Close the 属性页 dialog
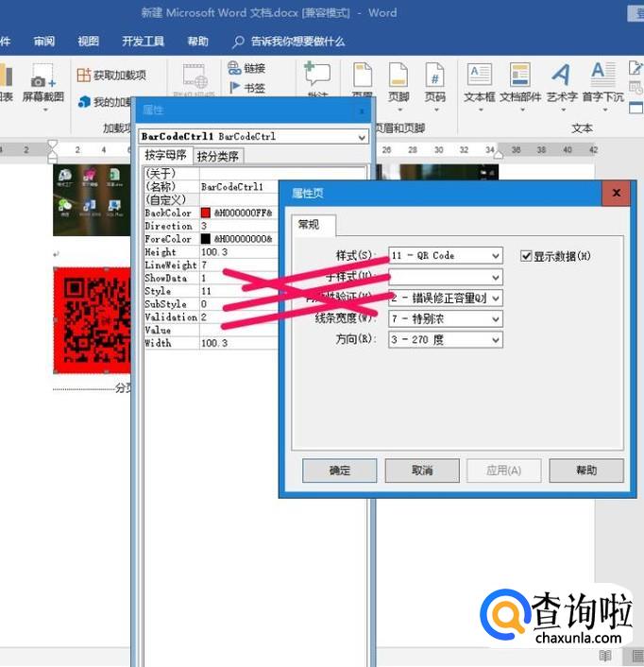Viewport: 644px width, 667px height. [616, 193]
